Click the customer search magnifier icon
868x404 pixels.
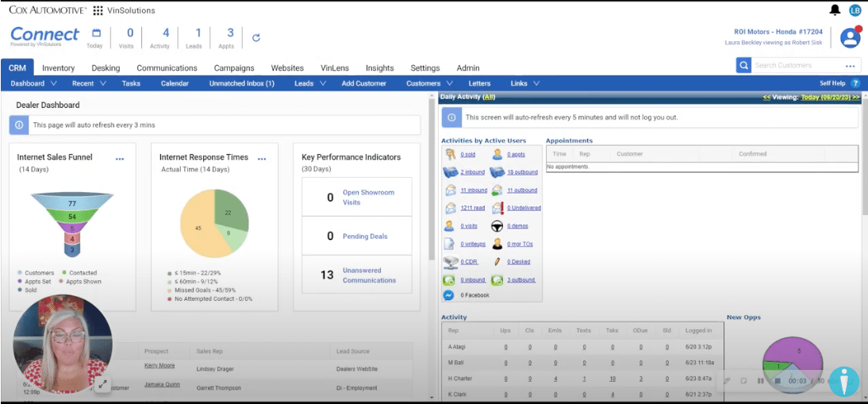click(743, 65)
